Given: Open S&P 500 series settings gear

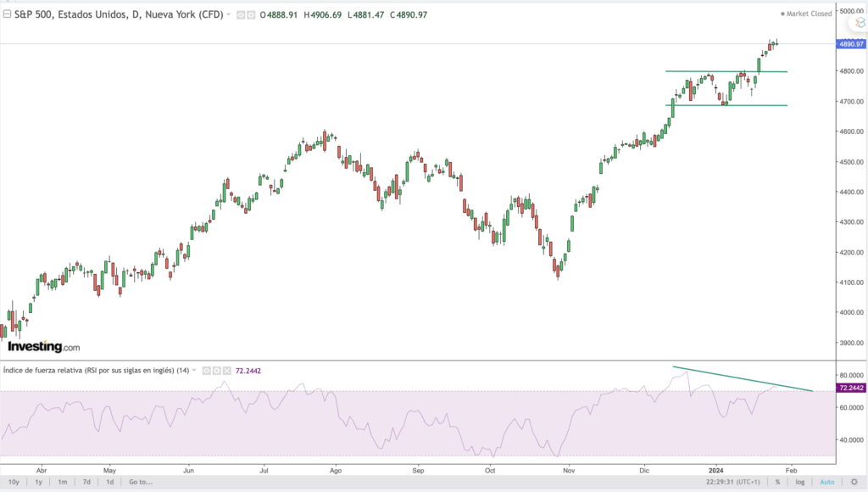Looking at the screenshot, I should coord(250,15).
